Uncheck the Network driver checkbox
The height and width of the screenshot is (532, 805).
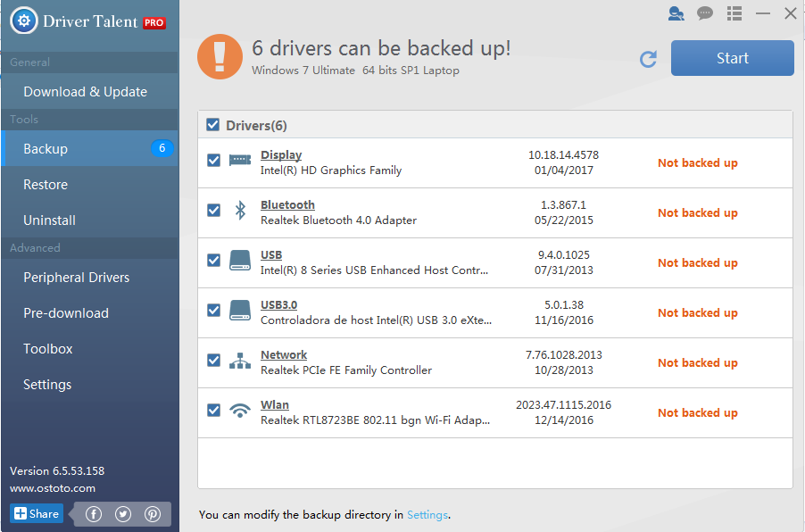pyautogui.click(x=213, y=361)
